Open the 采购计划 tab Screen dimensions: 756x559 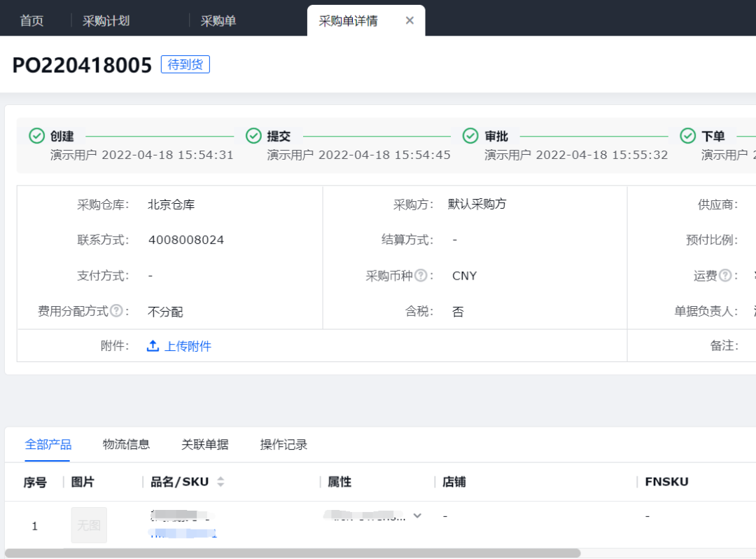click(x=106, y=21)
